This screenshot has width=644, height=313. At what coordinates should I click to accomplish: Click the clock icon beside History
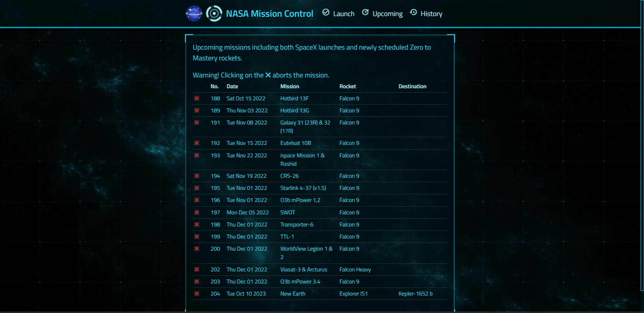413,12
